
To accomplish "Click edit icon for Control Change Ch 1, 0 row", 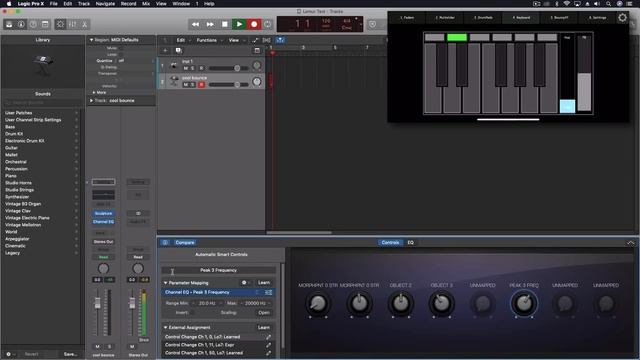I will pos(268,337).
